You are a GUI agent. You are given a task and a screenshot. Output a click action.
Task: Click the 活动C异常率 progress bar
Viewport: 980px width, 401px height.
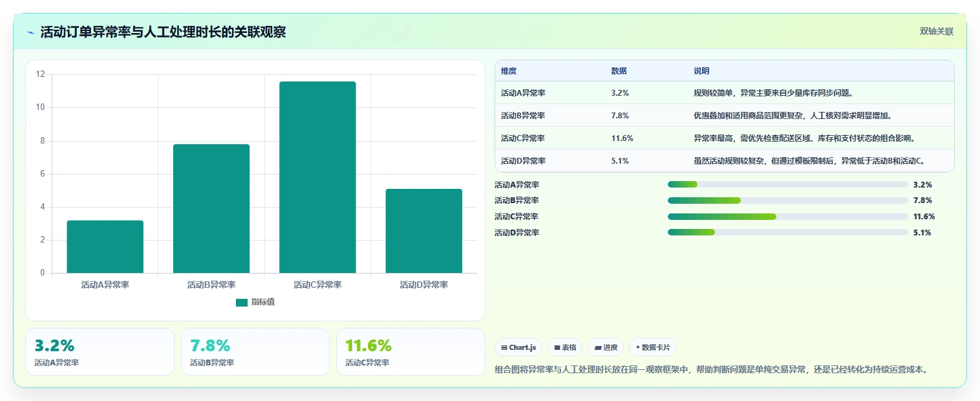pos(788,217)
